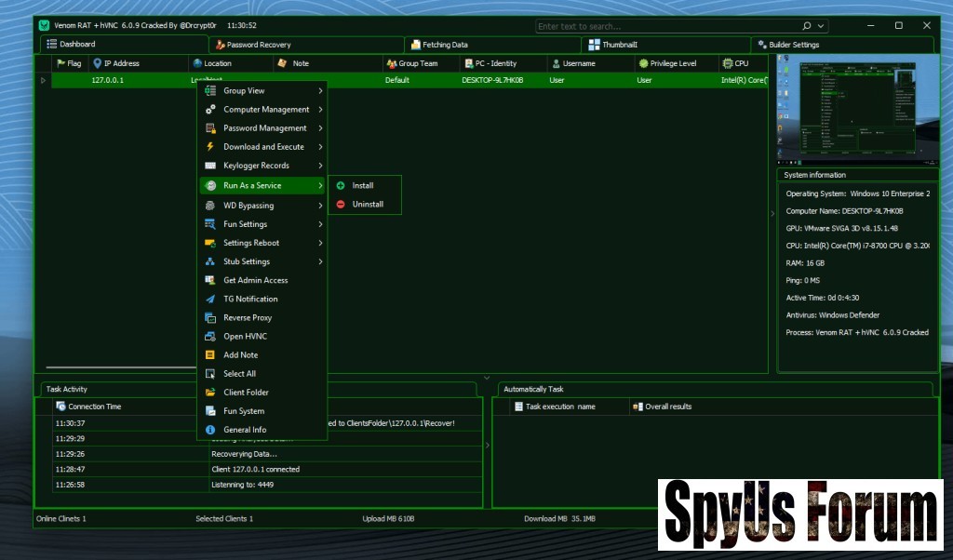Choose Select All from context menu
The height and width of the screenshot is (560, 953).
[x=239, y=374]
